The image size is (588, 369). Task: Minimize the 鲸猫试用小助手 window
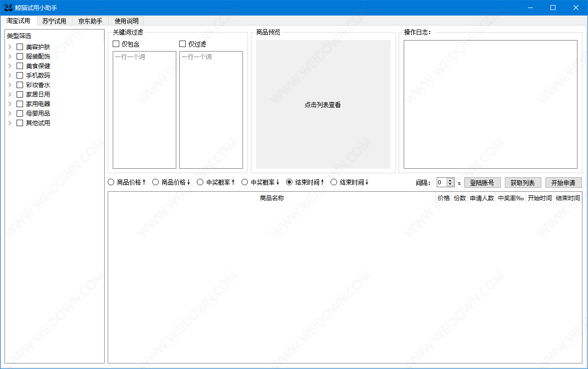(530, 8)
